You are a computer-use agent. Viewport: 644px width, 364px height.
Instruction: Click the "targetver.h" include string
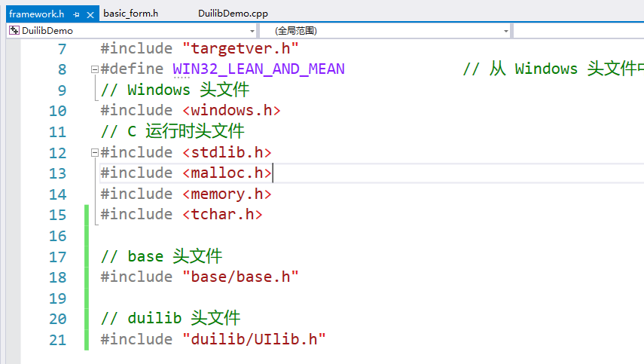point(240,49)
